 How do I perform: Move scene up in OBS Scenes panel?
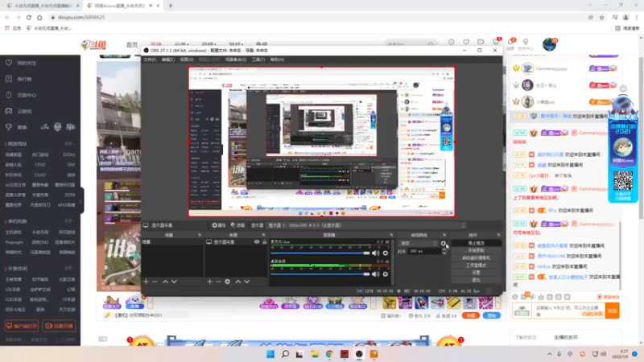click(x=165, y=282)
